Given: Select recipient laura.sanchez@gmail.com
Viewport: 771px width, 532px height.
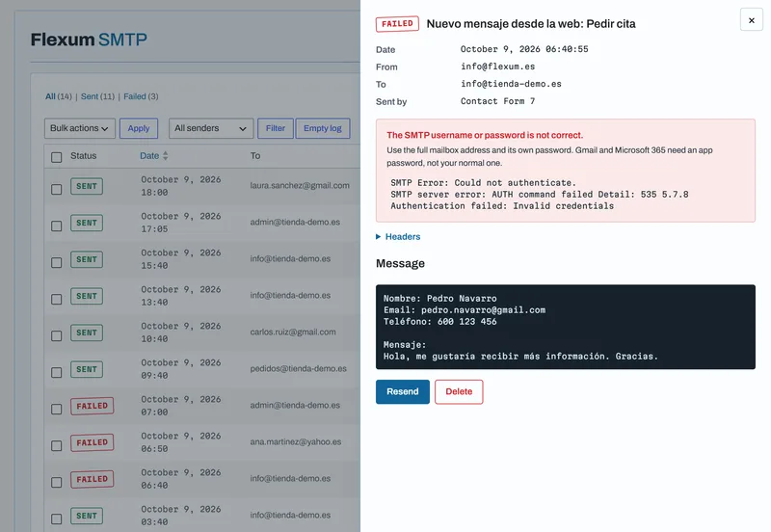Looking at the screenshot, I should (x=300, y=185).
